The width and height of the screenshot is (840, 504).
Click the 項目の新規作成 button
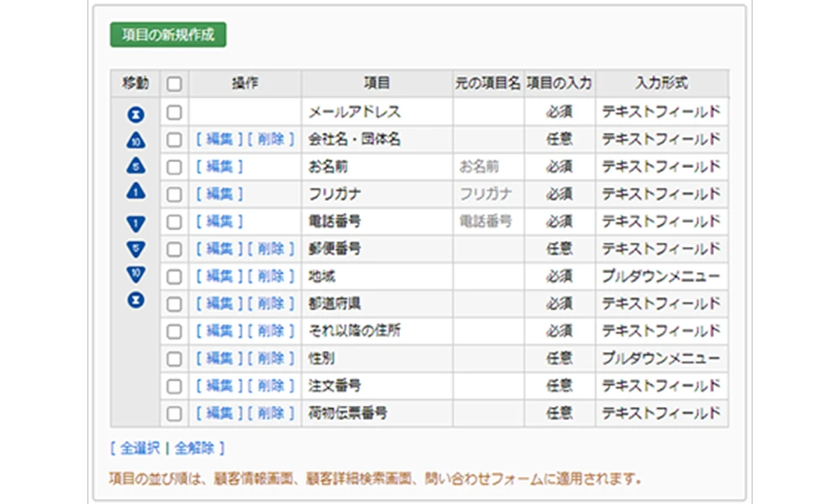tap(168, 34)
